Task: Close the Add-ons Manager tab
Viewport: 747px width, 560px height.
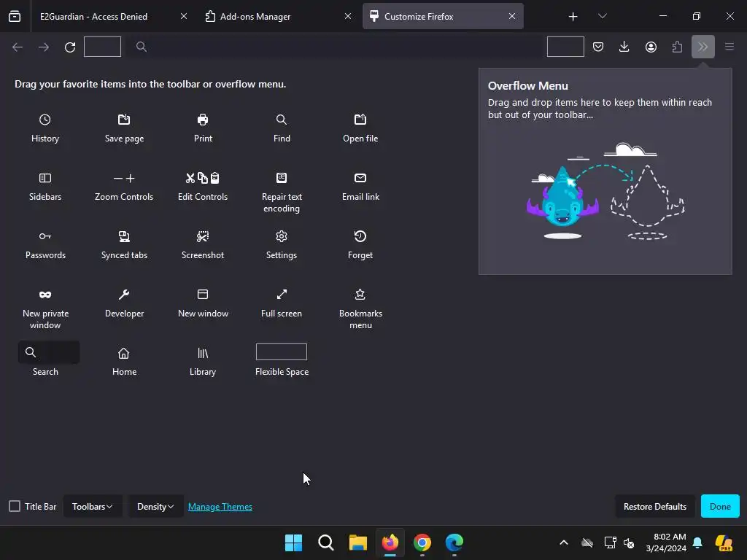Action: click(x=348, y=16)
